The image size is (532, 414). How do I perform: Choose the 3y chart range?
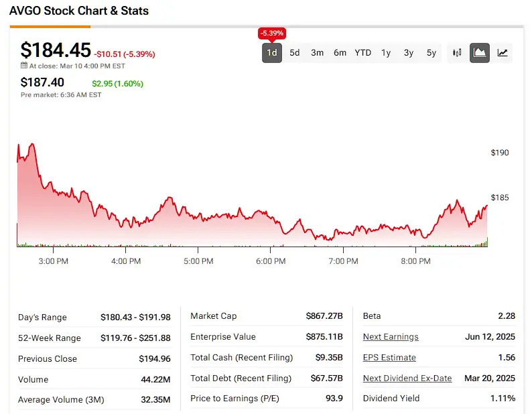(x=409, y=53)
